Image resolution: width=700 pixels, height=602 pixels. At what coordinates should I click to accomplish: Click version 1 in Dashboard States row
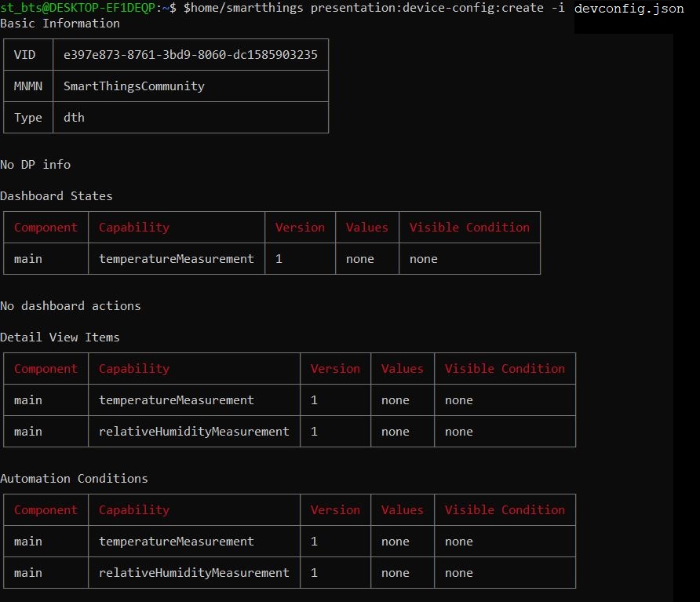click(x=279, y=258)
